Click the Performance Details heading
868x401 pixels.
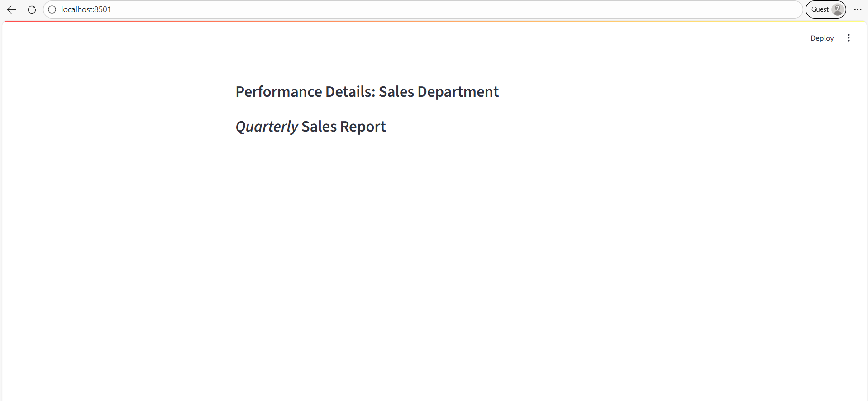point(367,92)
